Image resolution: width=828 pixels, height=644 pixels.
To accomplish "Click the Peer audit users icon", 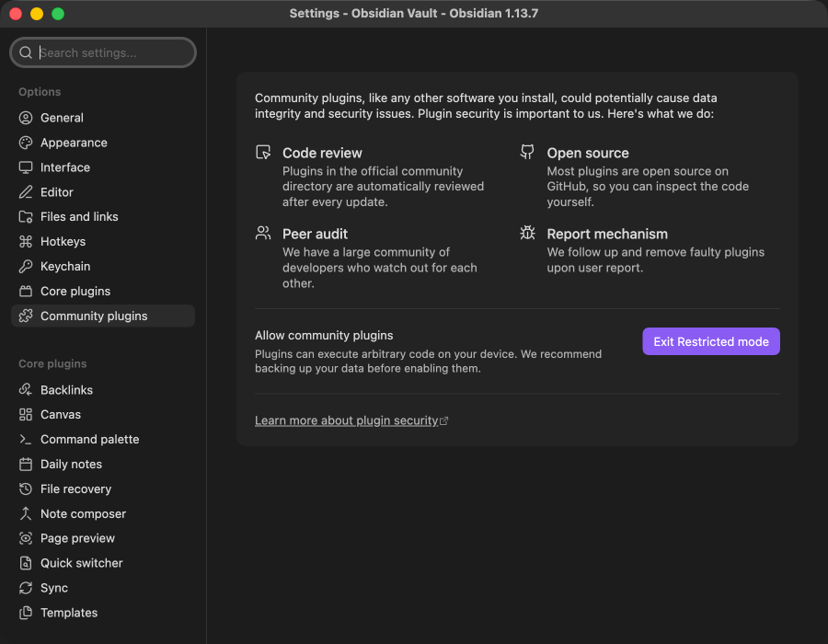I will click(x=263, y=233).
